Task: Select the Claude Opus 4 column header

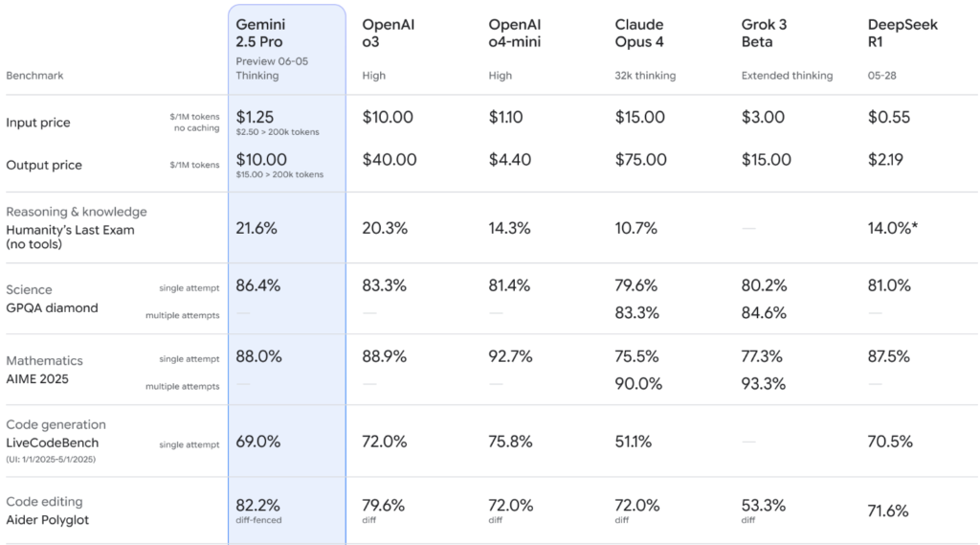Action: tap(639, 34)
